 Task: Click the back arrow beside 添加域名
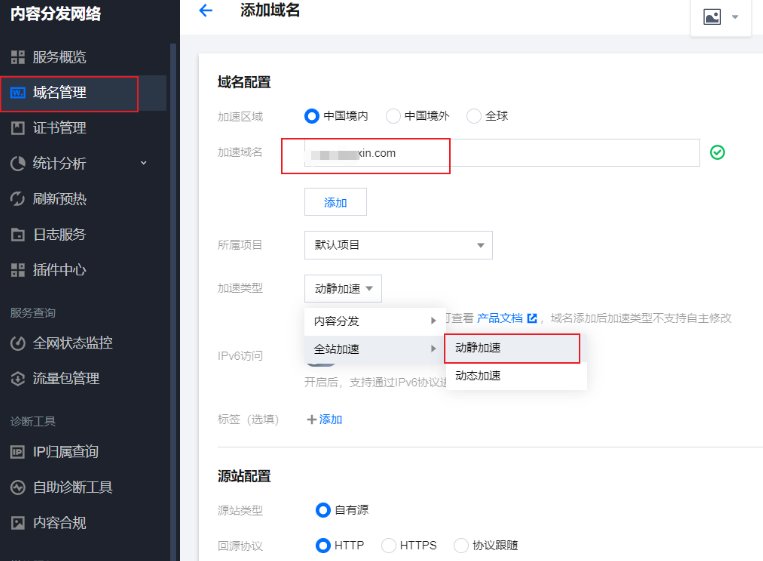(206, 10)
